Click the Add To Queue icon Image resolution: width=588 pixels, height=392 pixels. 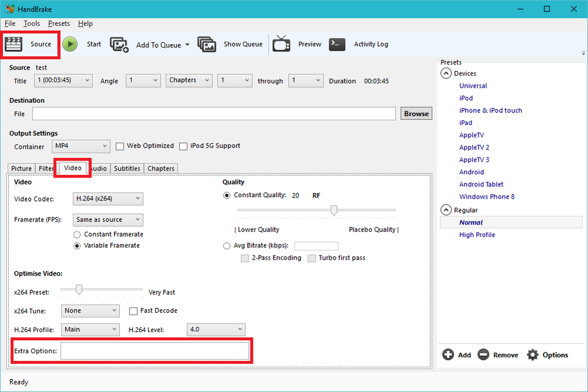coord(120,44)
